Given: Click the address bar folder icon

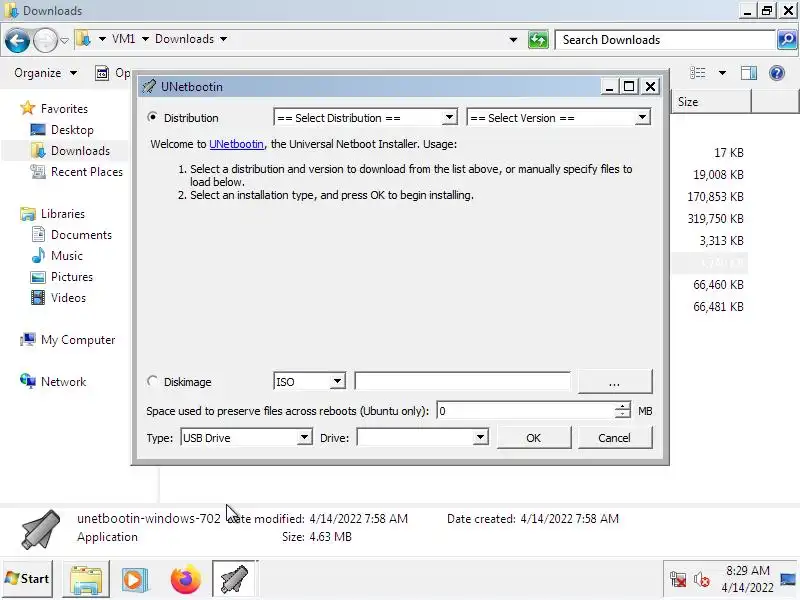Looking at the screenshot, I should (x=83, y=39).
